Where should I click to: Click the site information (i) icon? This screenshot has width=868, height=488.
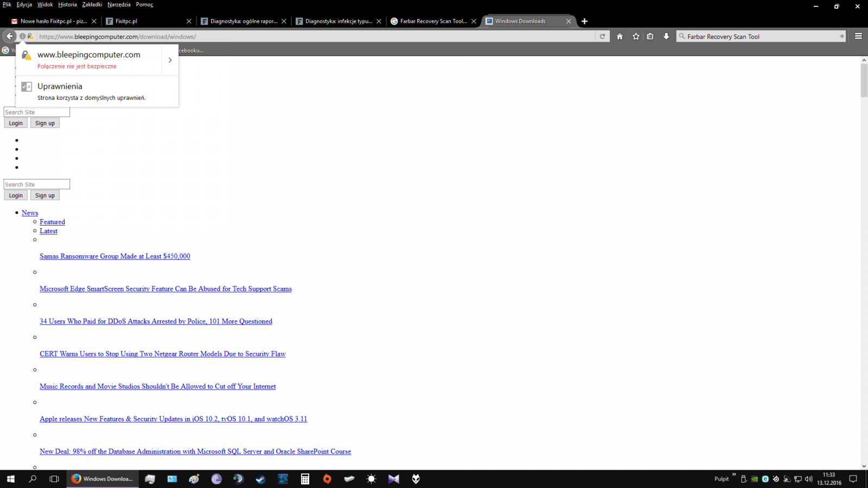tap(23, 36)
